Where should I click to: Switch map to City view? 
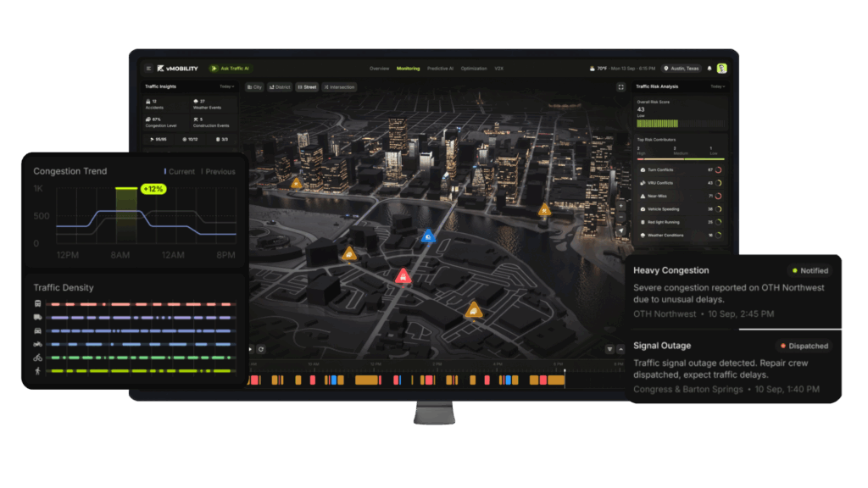tap(254, 87)
